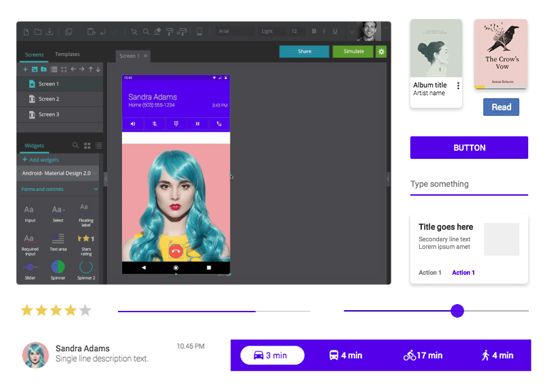
Task: Click the Simulate button
Action: (353, 51)
